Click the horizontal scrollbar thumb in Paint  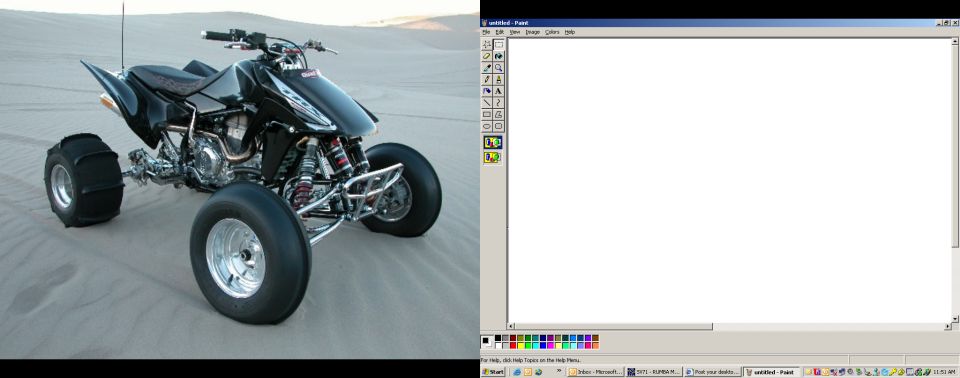(613, 327)
